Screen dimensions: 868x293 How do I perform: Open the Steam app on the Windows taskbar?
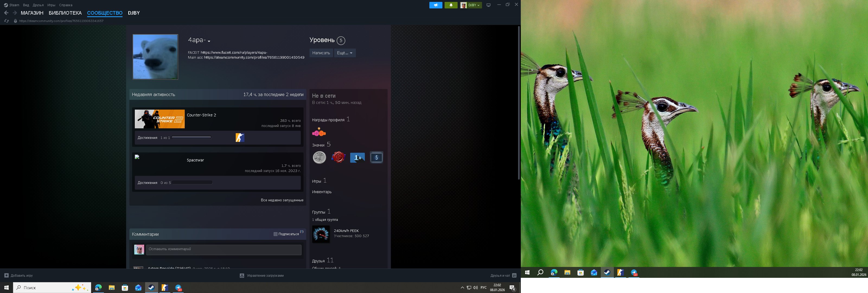coord(152,288)
